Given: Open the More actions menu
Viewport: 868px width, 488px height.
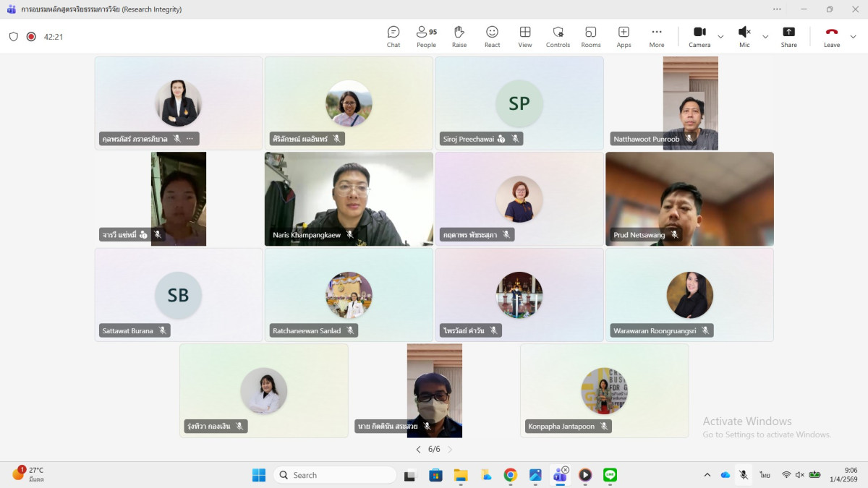Looking at the screenshot, I should click(656, 37).
